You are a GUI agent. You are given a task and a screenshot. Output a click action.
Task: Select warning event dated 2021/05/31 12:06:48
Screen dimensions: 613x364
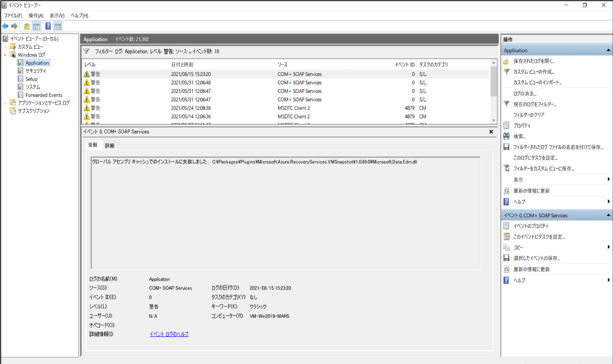[x=286, y=83]
